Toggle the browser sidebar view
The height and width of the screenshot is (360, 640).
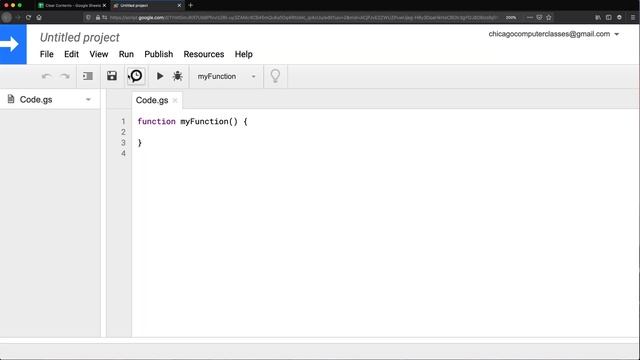click(609, 18)
